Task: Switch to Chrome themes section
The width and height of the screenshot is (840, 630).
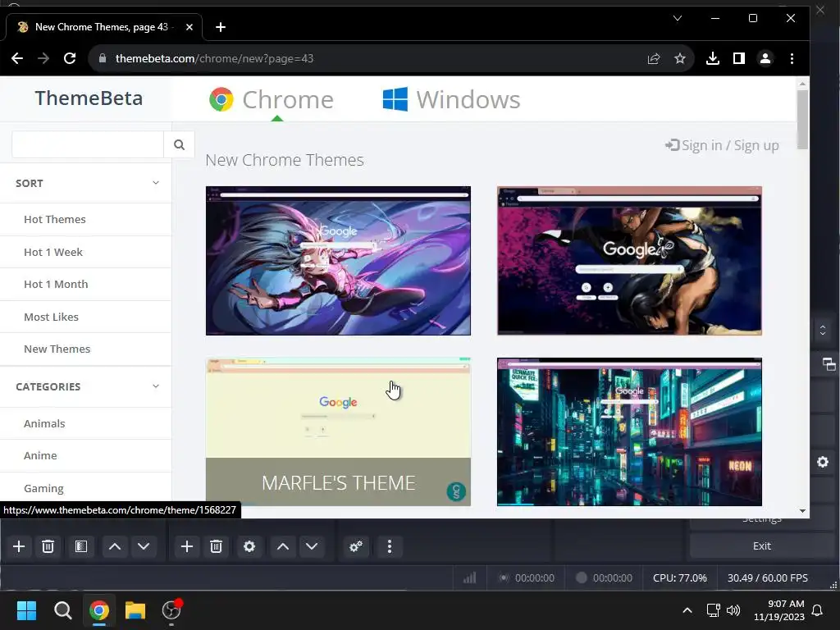Action: (x=272, y=99)
